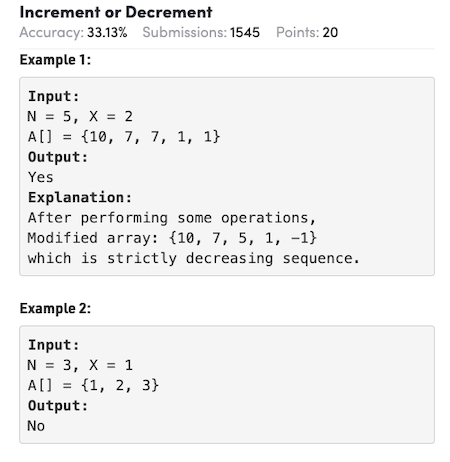Click the Modified array line
This screenshot has width=450, height=462.
point(172,238)
